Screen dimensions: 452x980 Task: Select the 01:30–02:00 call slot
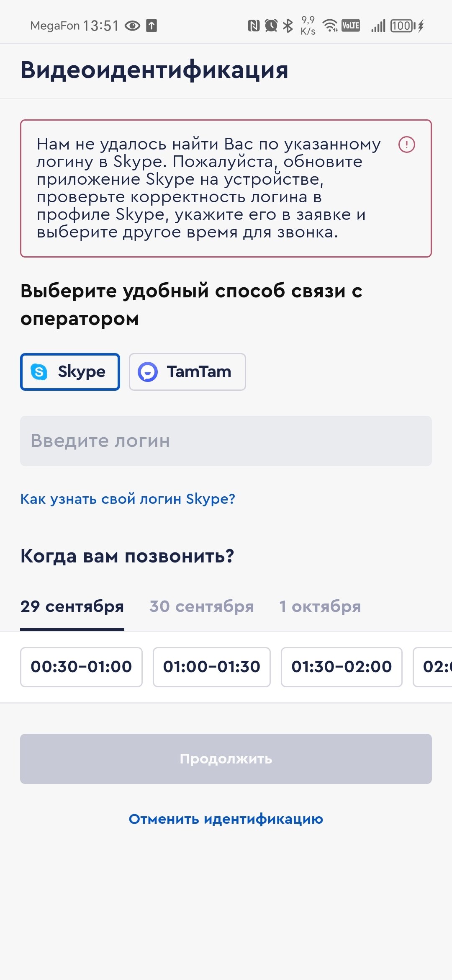[342, 667]
